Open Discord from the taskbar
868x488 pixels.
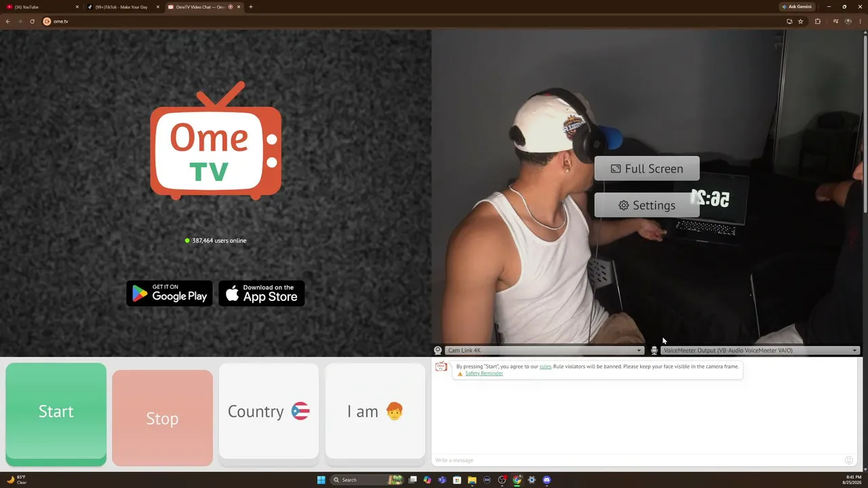(547, 480)
